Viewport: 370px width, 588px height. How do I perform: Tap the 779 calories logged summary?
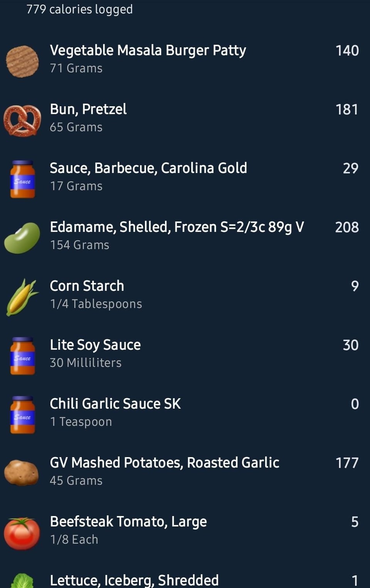point(79,9)
